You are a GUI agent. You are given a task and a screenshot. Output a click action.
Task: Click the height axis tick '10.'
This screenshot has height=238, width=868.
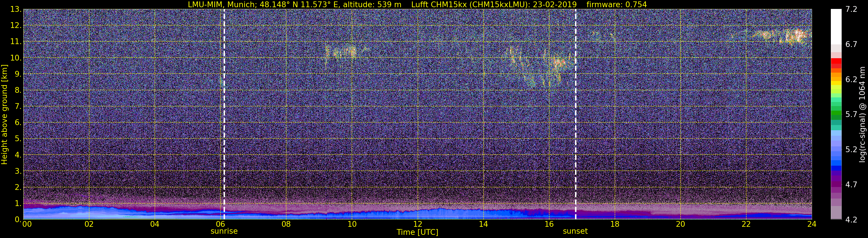[16, 58]
